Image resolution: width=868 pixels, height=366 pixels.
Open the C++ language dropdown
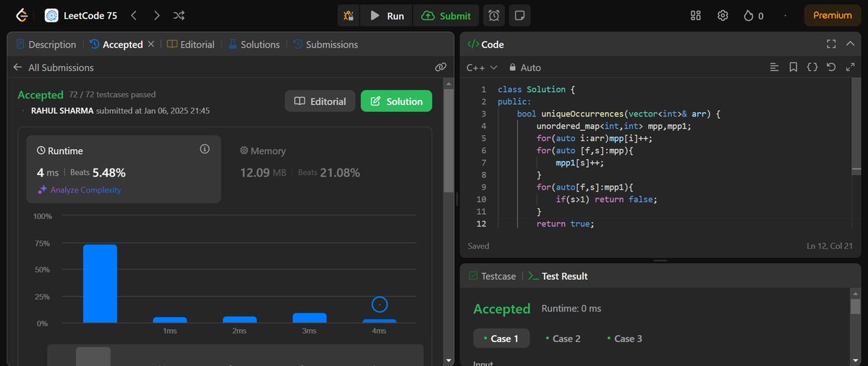[482, 67]
